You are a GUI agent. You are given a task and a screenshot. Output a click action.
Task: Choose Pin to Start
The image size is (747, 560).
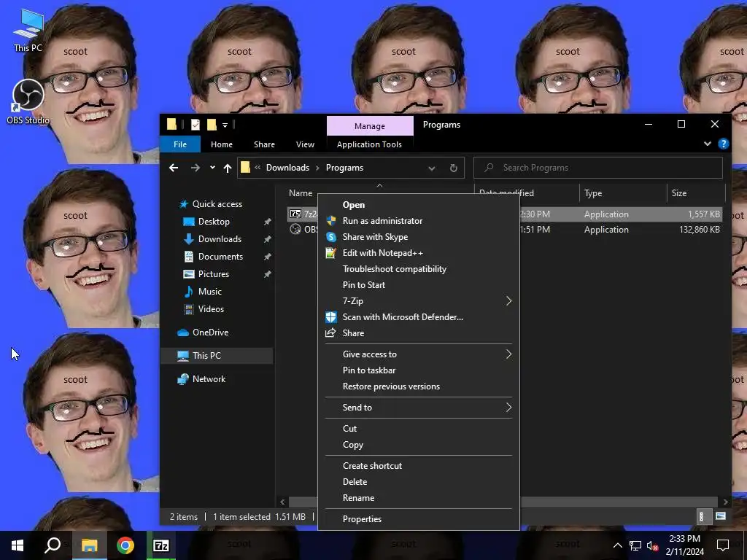click(419, 285)
